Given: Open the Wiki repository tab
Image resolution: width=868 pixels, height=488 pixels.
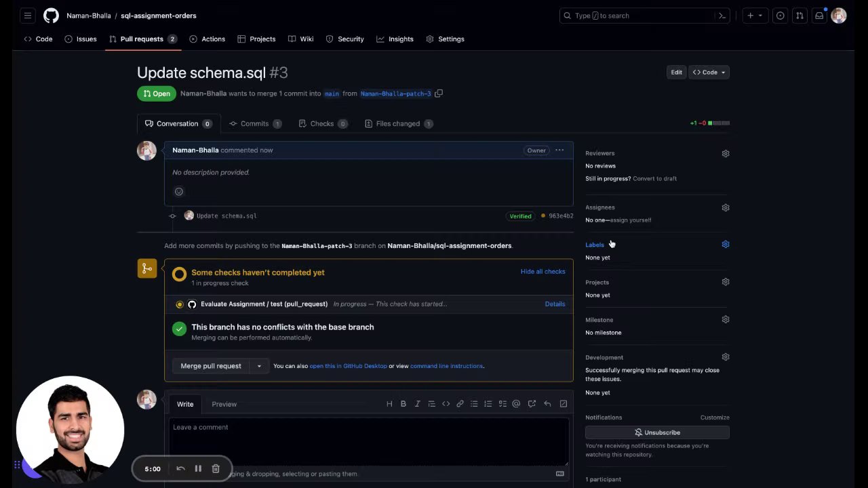Looking at the screenshot, I should point(300,39).
